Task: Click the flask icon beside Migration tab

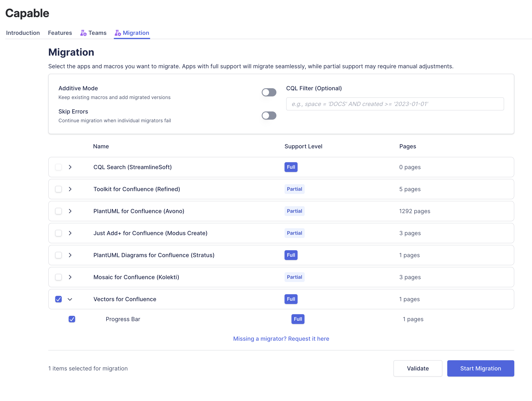Action: (x=118, y=33)
